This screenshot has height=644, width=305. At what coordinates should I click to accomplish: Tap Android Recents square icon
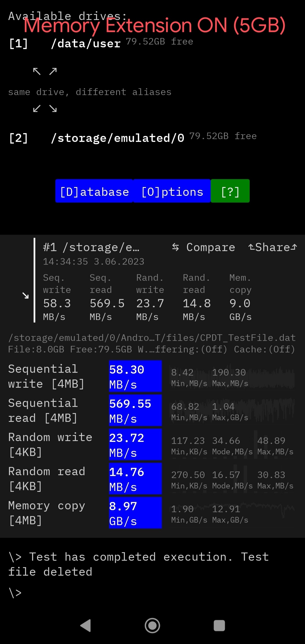[x=219, y=625]
